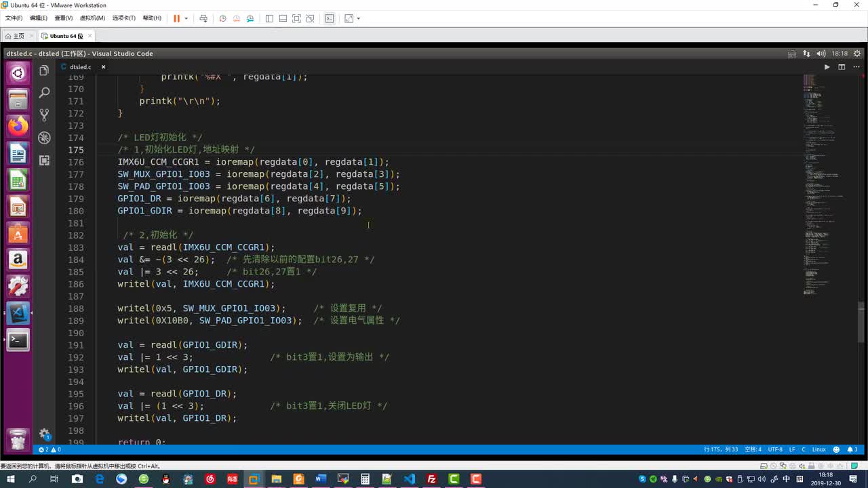Open the Debug panel in activity bar
868x488 pixels.
tap(44, 138)
